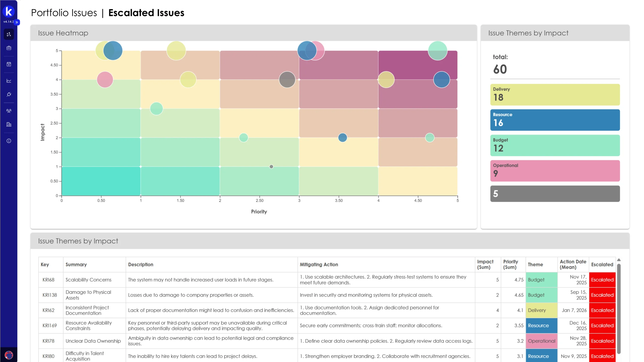
Task: Click the Portfolio Issues breadcrumb title
Action: coord(64,13)
